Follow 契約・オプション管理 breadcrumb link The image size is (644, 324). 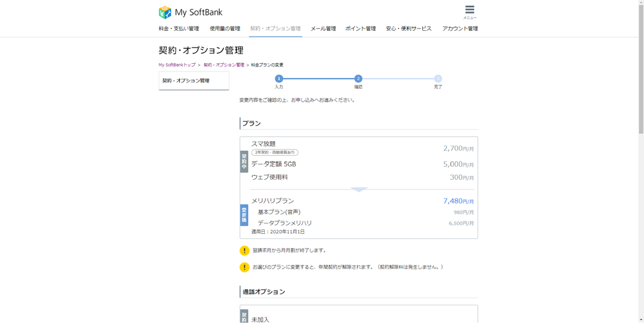224,65
